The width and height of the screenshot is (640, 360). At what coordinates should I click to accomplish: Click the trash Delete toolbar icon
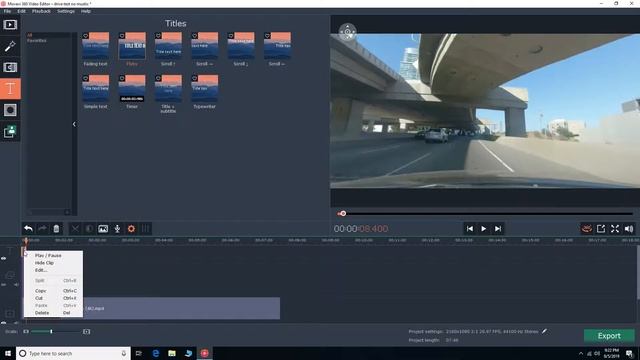[x=56, y=229]
